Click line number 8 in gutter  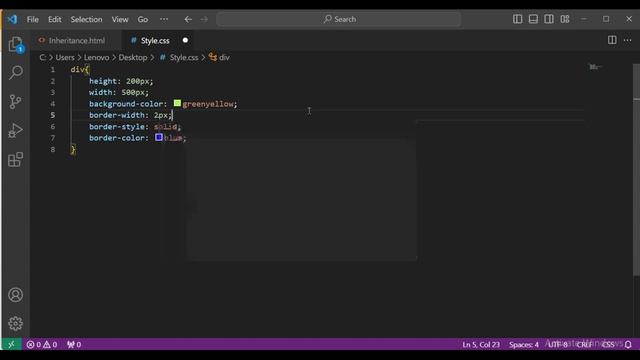click(53, 149)
